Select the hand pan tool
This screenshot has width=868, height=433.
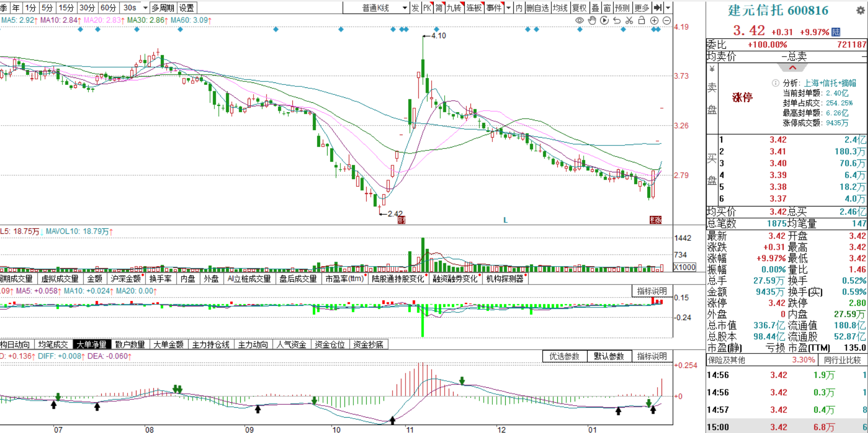tap(592, 20)
